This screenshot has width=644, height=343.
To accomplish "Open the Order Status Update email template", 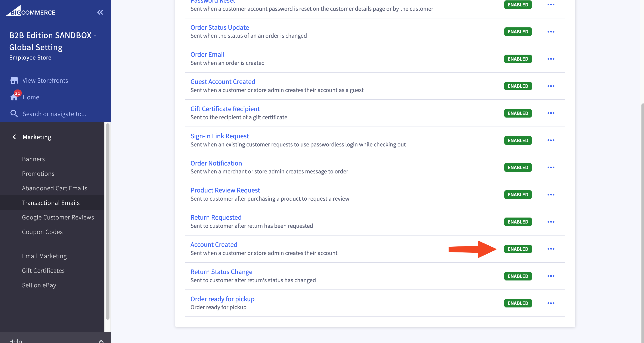I will coord(220,27).
